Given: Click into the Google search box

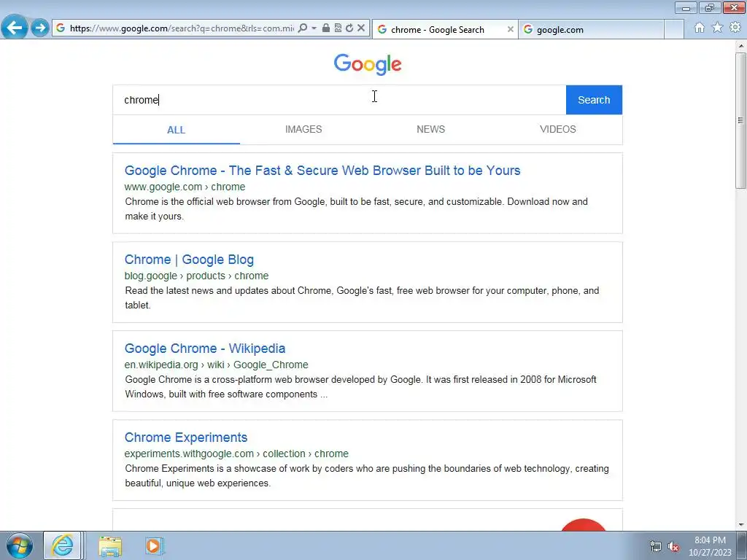Looking at the screenshot, I should [x=339, y=100].
